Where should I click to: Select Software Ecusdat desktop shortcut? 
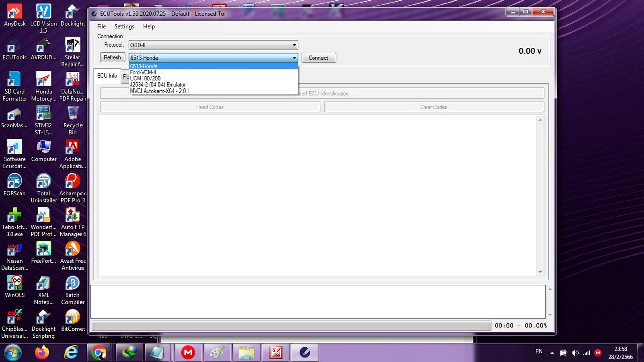[x=15, y=154]
